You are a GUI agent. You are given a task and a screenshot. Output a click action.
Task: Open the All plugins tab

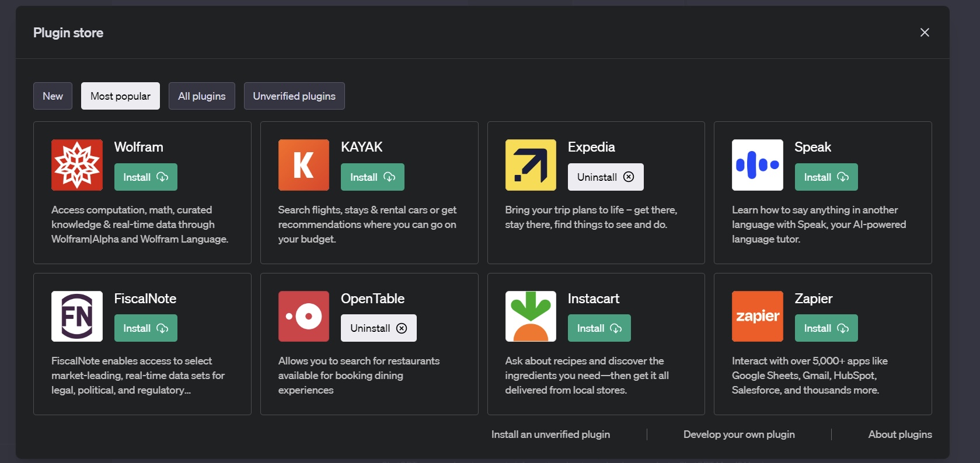coord(202,96)
